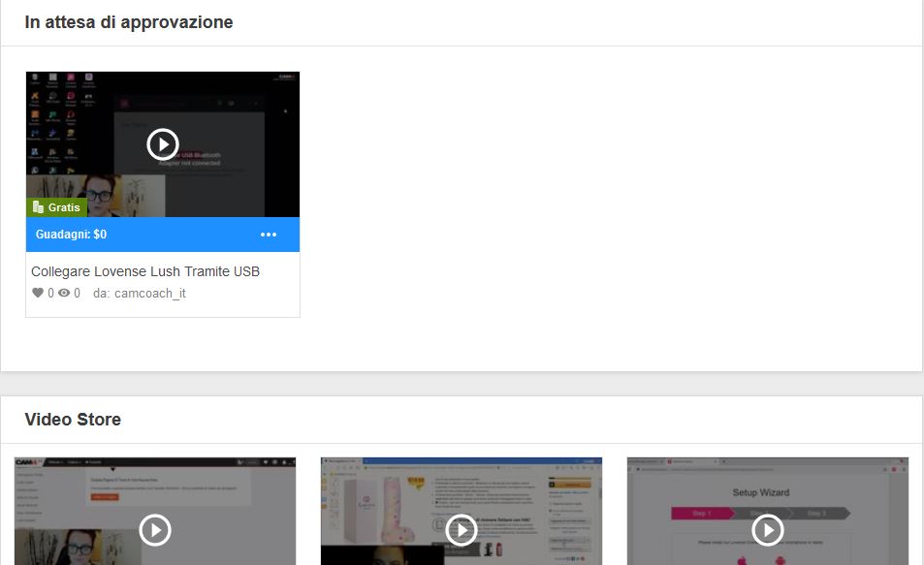Click the eye views icon under video title

[64, 294]
